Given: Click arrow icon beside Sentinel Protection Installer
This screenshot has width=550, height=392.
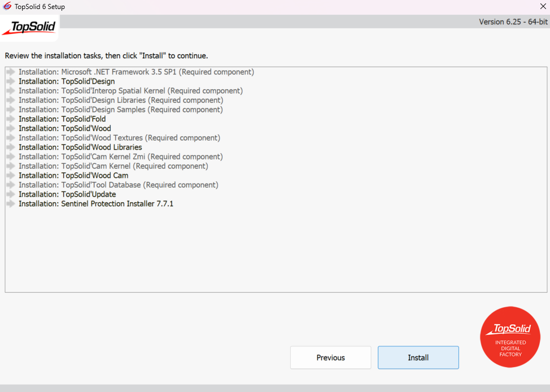Looking at the screenshot, I should tap(11, 204).
